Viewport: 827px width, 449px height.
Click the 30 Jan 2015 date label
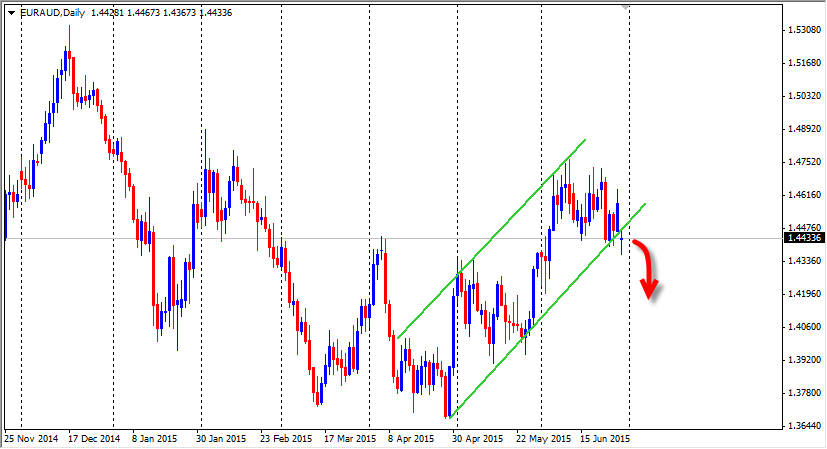[x=221, y=438]
